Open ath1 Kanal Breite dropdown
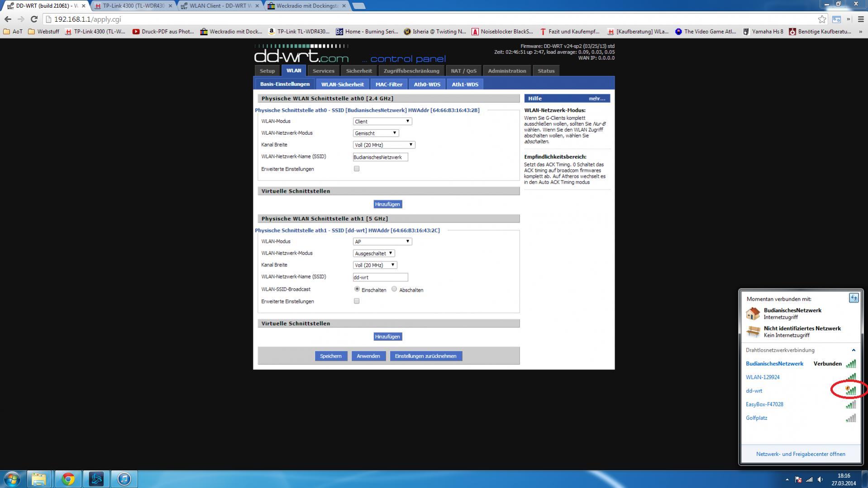The width and height of the screenshot is (868, 488). (x=375, y=265)
